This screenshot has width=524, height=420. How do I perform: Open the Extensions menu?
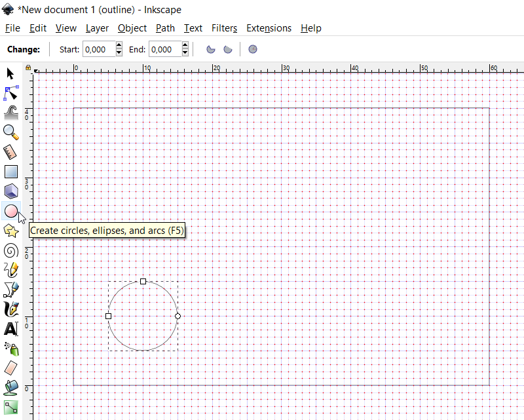(x=269, y=28)
